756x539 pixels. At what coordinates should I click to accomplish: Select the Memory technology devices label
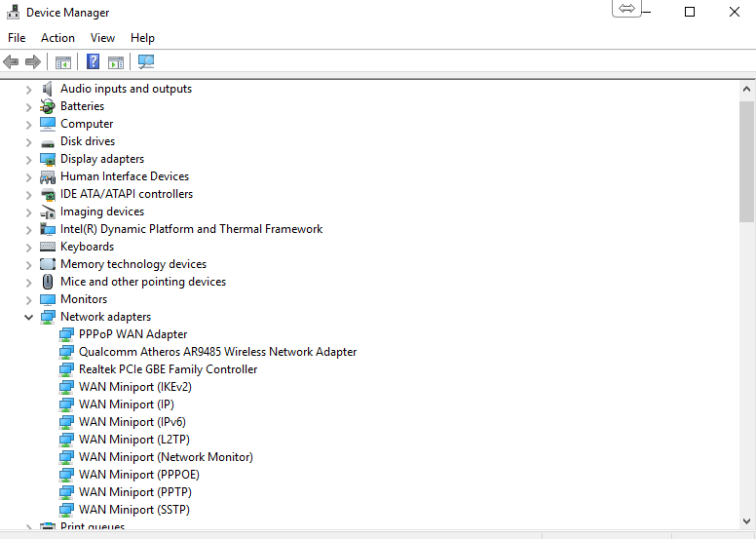[133, 264]
